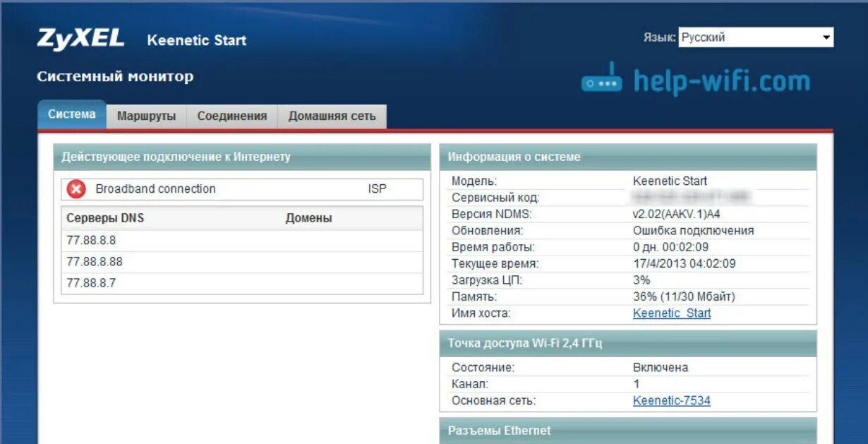Click the Точка доступа Wi-Fi 2,4 ГГц header
Screen dimensions: 868x444
628,343
